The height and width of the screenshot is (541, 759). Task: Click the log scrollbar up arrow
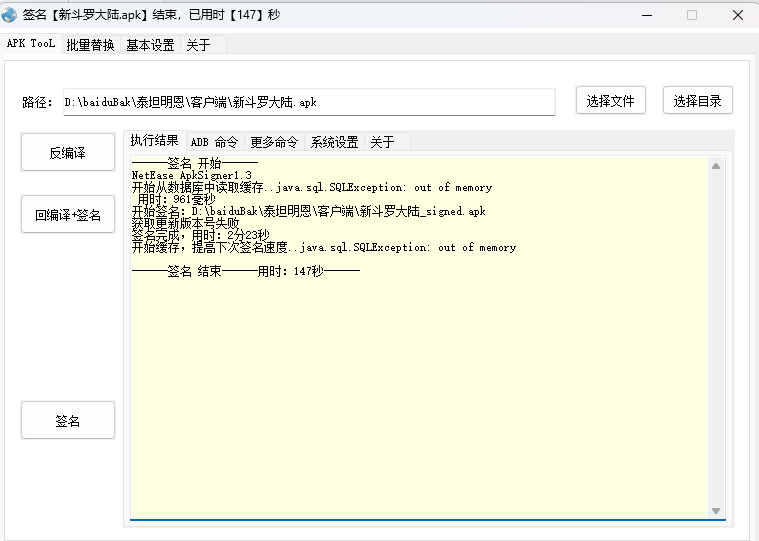(x=716, y=166)
